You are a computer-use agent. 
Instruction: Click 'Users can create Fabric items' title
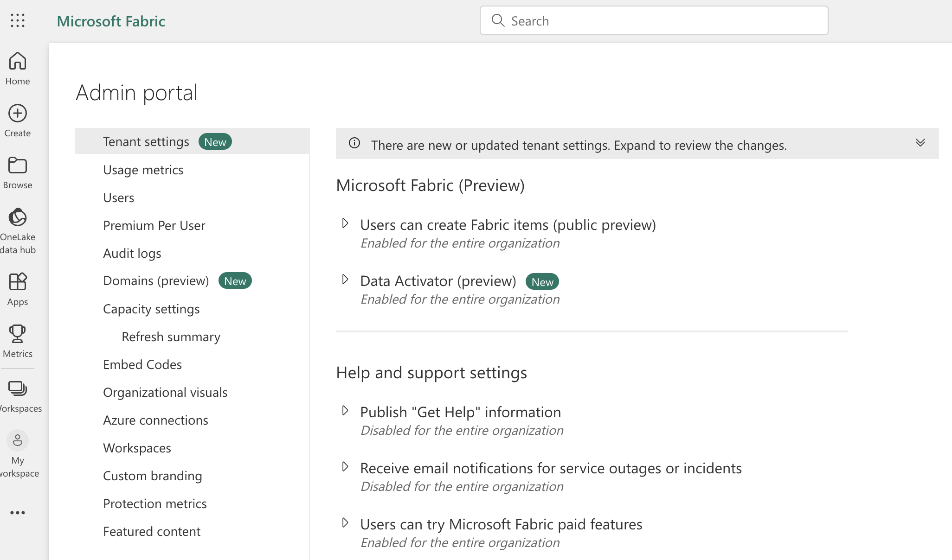(508, 225)
